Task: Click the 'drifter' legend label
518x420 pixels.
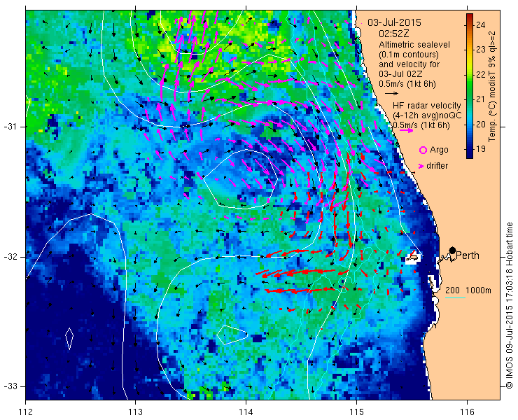Action: click(x=437, y=166)
